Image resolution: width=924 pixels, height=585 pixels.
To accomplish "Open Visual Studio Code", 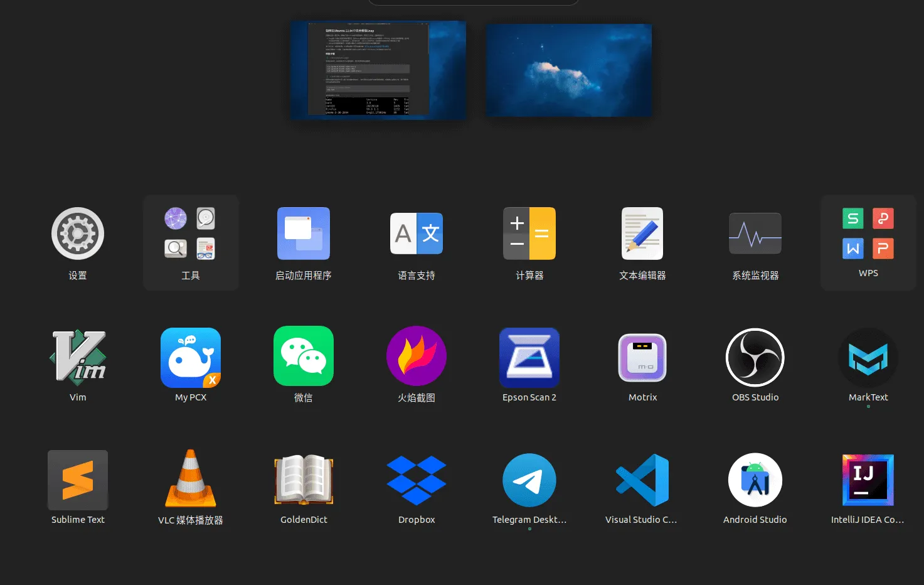I will tap(642, 480).
